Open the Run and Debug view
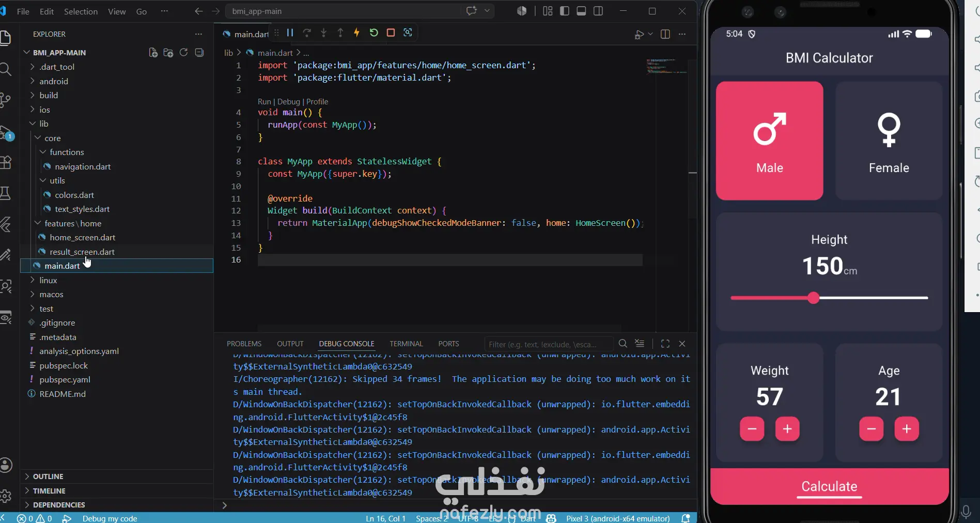Image resolution: width=980 pixels, height=523 pixels. point(6,133)
